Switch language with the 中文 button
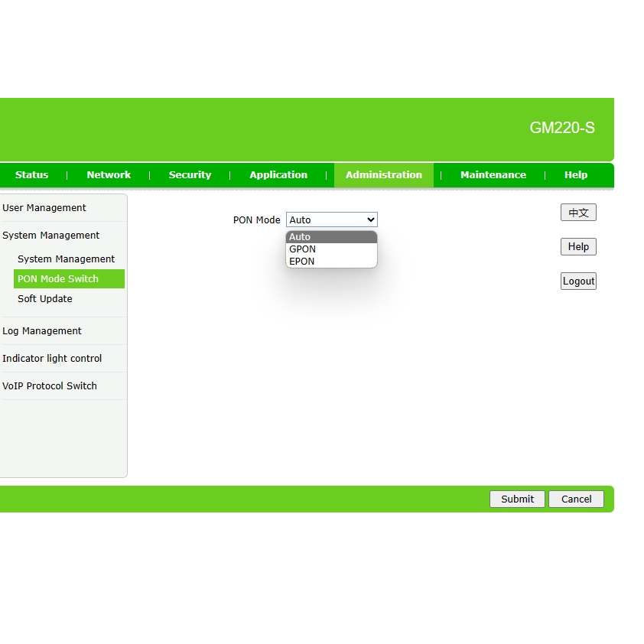This screenshot has height=644, width=644. (x=578, y=213)
